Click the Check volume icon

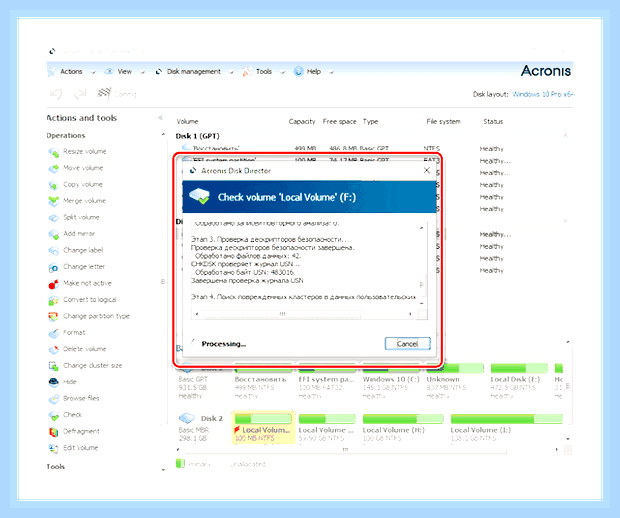(x=54, y=416)
